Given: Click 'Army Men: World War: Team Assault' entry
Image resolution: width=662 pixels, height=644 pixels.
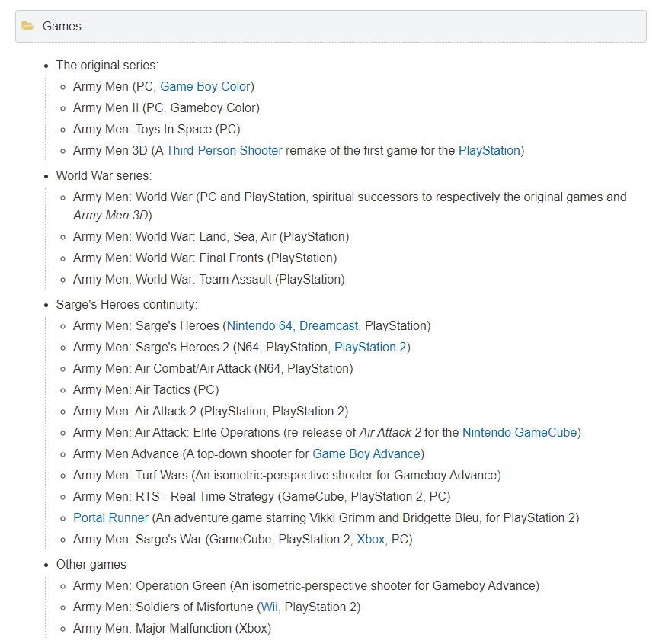Looking at the screenshot, I should click(x=209, y=280).
